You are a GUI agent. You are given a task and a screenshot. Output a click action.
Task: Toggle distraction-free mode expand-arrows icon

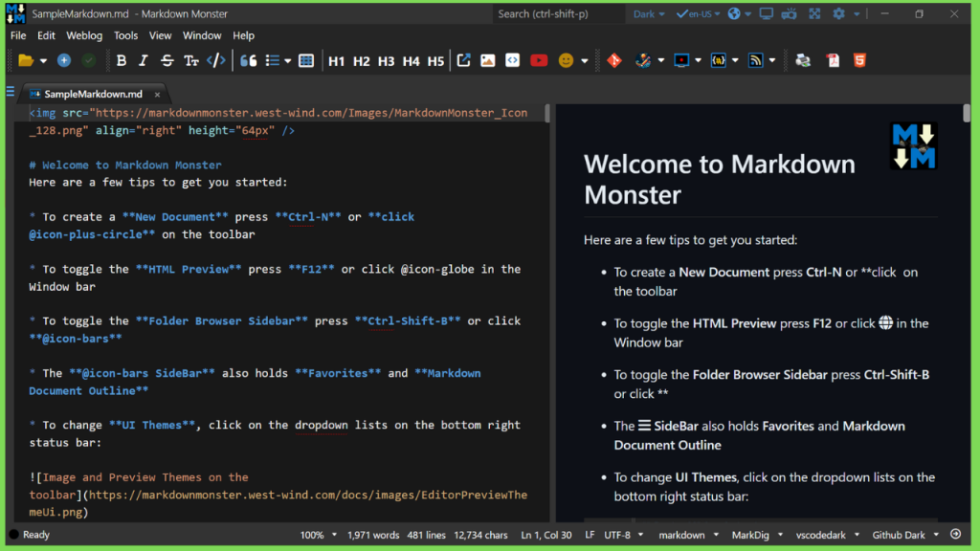[x=814, y=13]
